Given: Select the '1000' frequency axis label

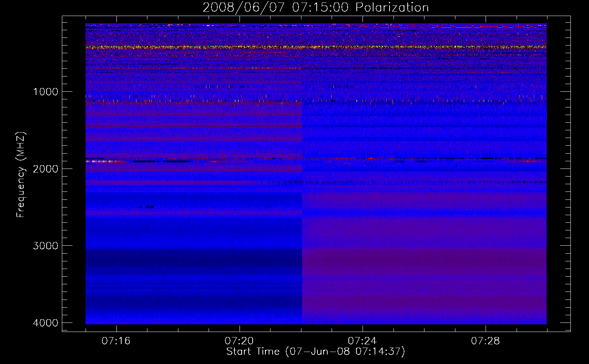Looking at the screenshot, I should (46, 92).
